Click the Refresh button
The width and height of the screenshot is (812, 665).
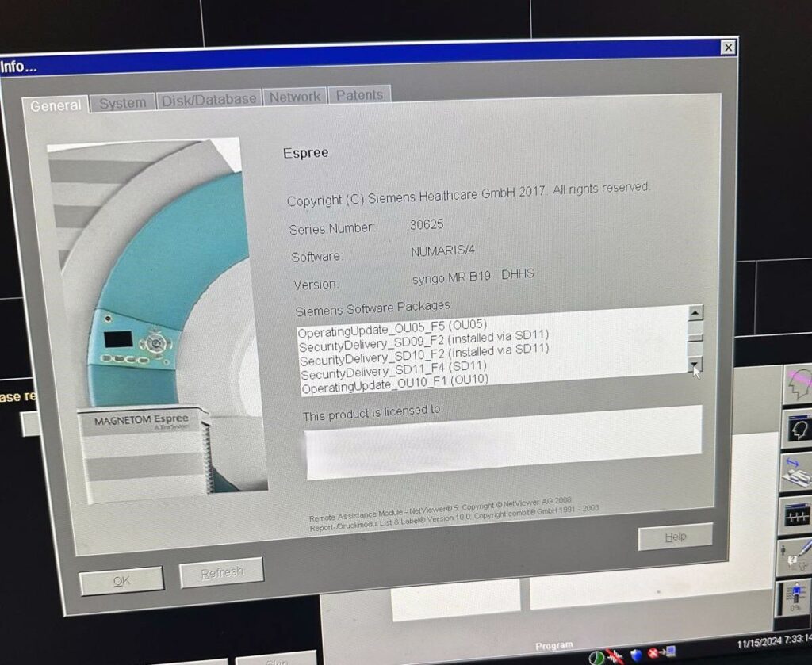pos(222,572)
